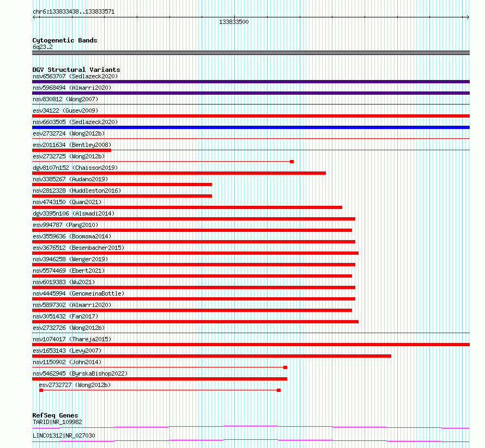Click the nsv6019383 (Wu2021) label
The image size is (485, 448).
point(64,282)
